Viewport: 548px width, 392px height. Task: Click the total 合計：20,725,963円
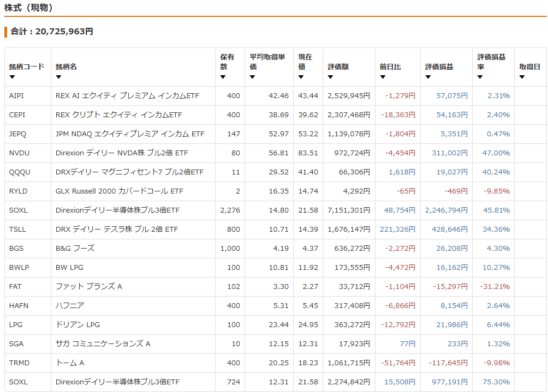click(x=52, y=32)
